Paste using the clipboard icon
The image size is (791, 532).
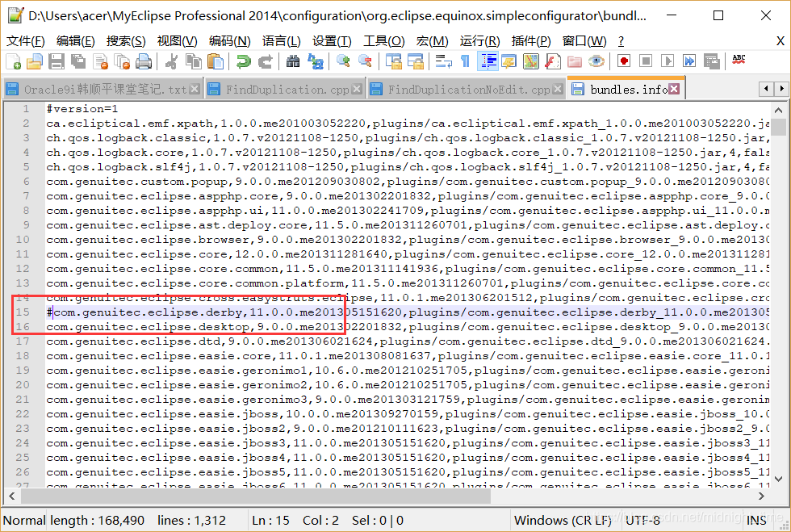pos(216,61)
